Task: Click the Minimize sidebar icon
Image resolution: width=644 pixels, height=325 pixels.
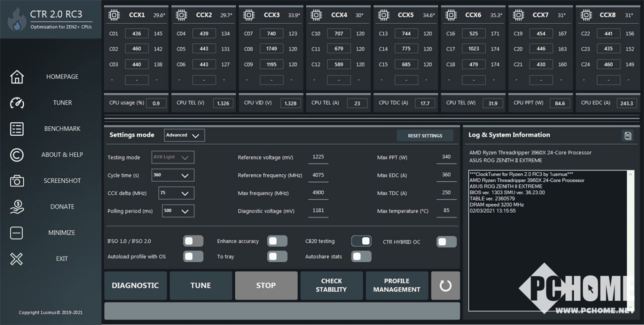Action: point(17,232)
